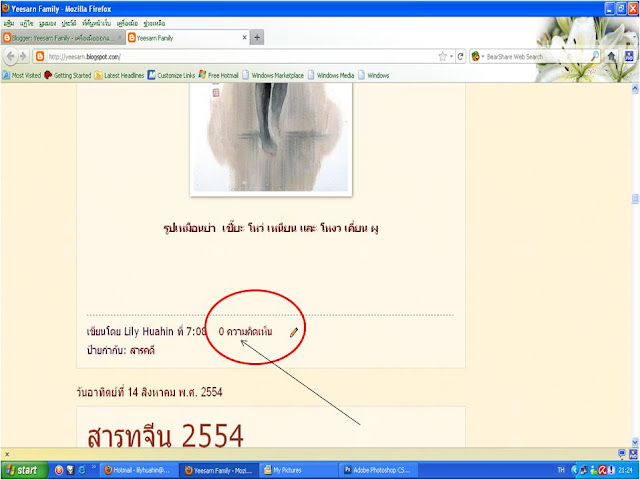The width and height of the screenshot is (640, 480).
Task: Open the Tools menu in menu bar
Action: coord(127,23)
